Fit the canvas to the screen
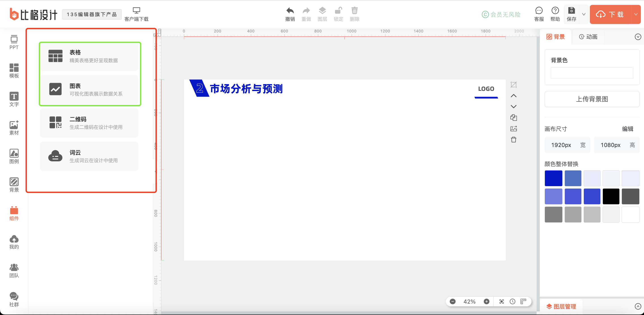Image resolution: width=644 pixels, height=315 pixels. point(501,302)
